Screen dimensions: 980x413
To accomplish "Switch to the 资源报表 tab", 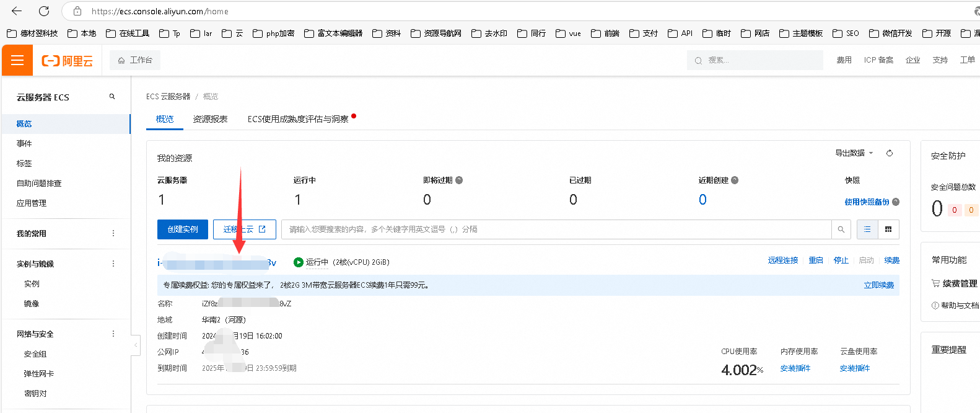I will click(210, 119).
